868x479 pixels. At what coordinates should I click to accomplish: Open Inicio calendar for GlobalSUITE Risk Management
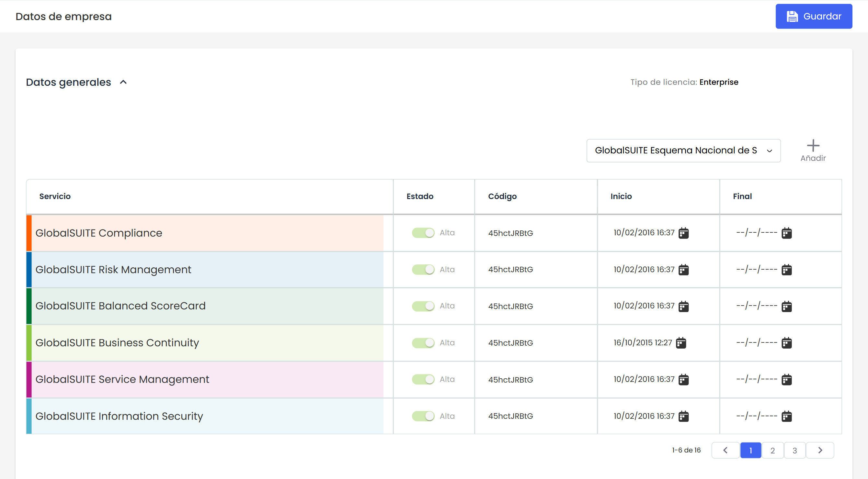[683, 270]
